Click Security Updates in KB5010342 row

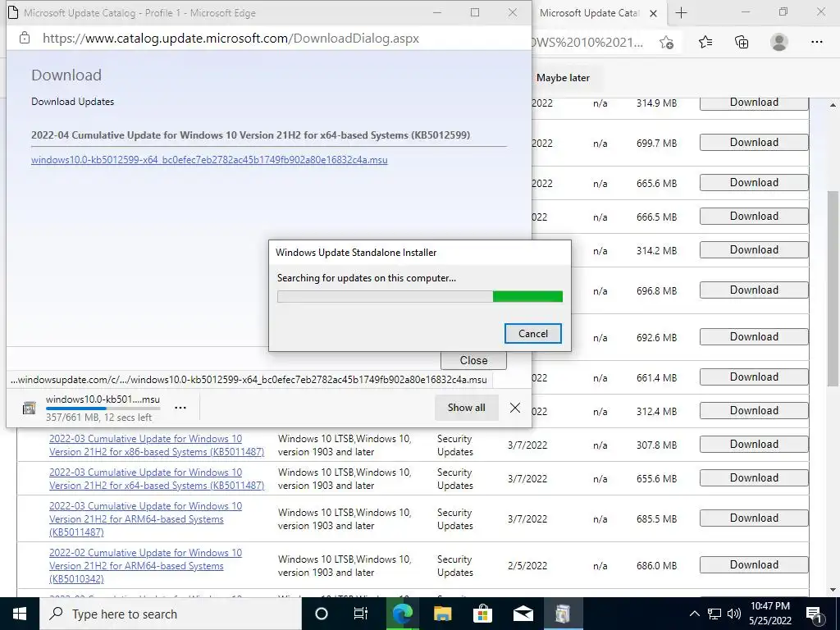coord(454,566)
